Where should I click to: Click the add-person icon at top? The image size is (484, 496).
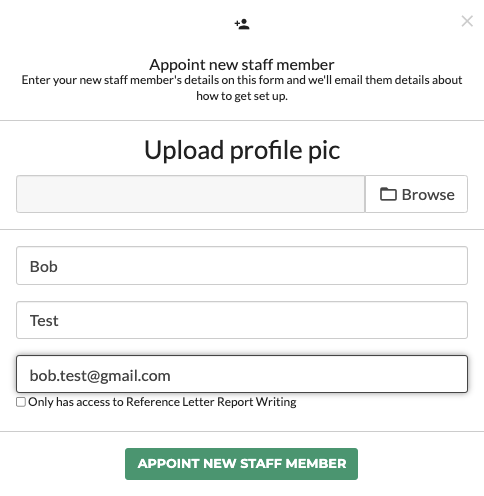coord(242,24)
